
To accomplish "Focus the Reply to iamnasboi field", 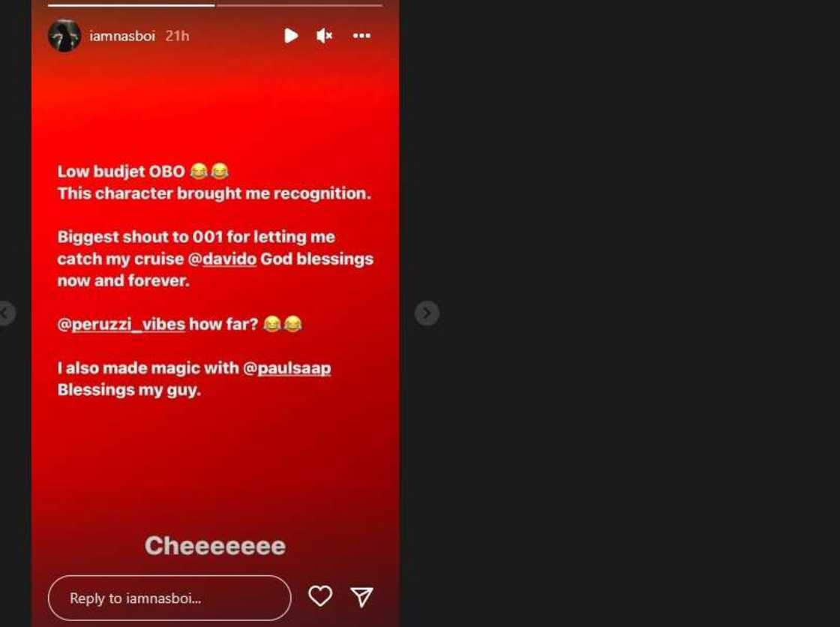I will 169,598.
